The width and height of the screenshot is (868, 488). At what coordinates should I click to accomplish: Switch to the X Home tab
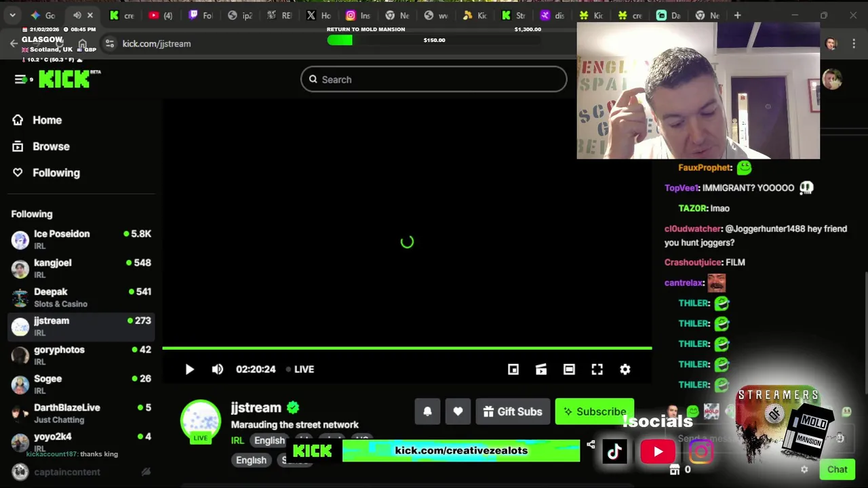tap(319, 15)
